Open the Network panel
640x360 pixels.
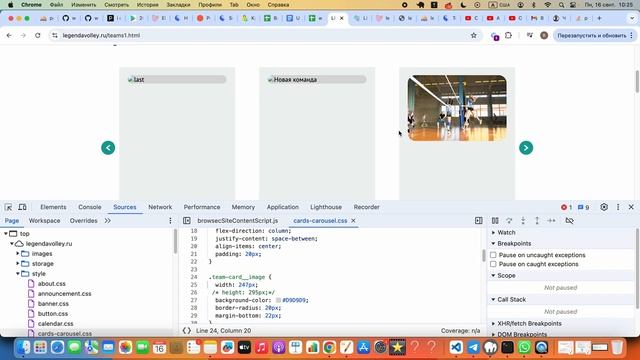click(160, 207)
